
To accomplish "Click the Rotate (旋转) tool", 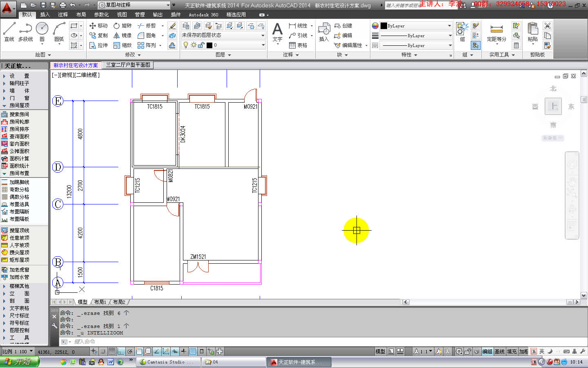I will [x=122, y=25].
